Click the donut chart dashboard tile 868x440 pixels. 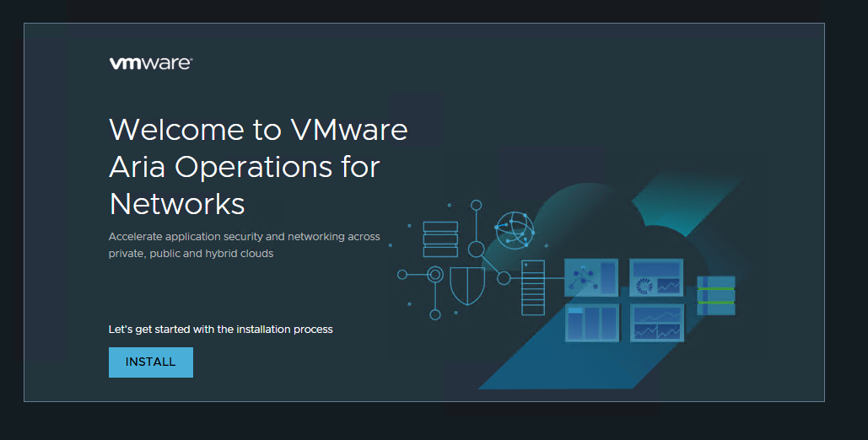click(656, 277)
